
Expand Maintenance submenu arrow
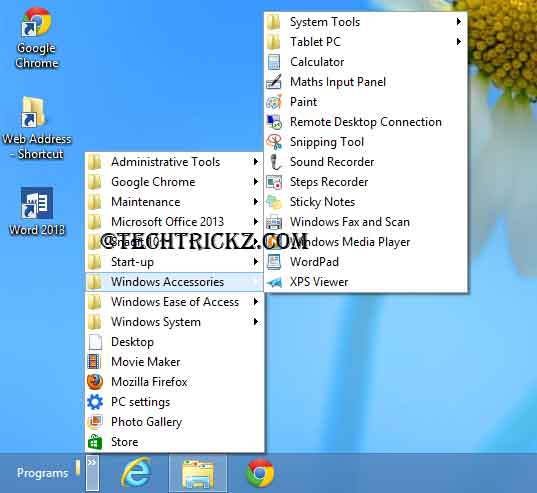coord(255,202)
